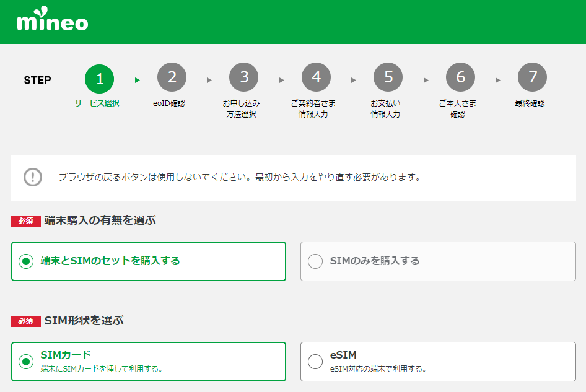The image size is (586, 392).
Task: Click step 6 ご本人さま確認 circle
Action: (x=460, y=77)
